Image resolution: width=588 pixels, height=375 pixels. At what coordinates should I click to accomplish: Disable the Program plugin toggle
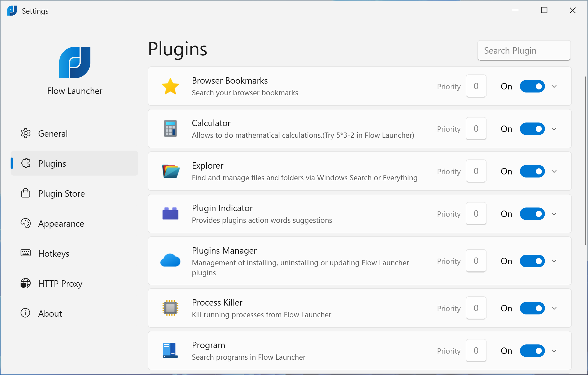pos(532,351)
